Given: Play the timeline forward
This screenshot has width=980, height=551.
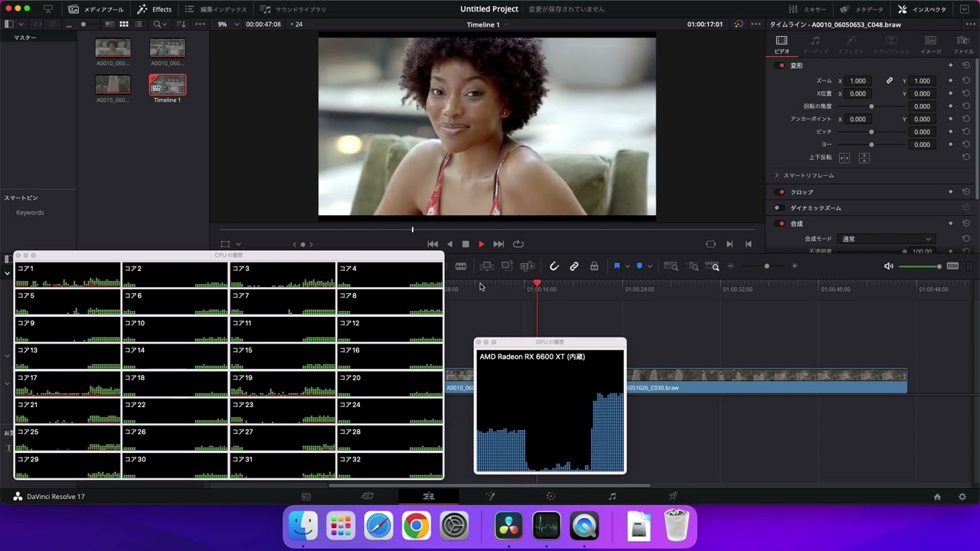Looking at the screenshot, I should coord(482,244).
